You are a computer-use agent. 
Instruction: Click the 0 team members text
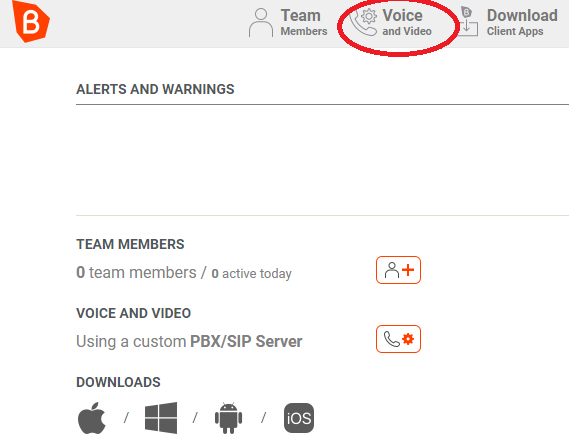click(x=136, y=272)
